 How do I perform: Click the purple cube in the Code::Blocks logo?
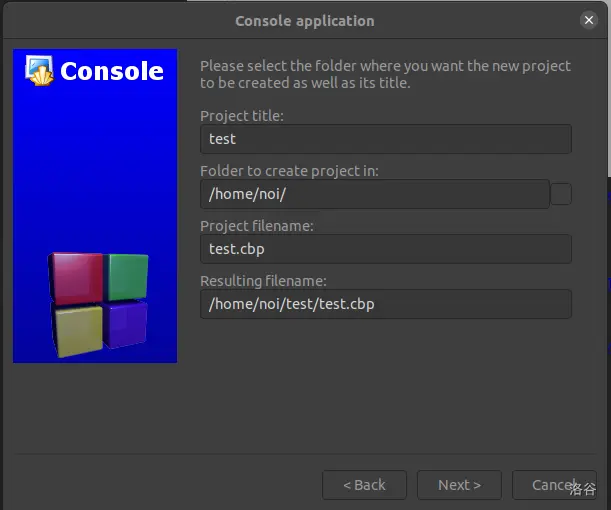(x=127, y=325)
